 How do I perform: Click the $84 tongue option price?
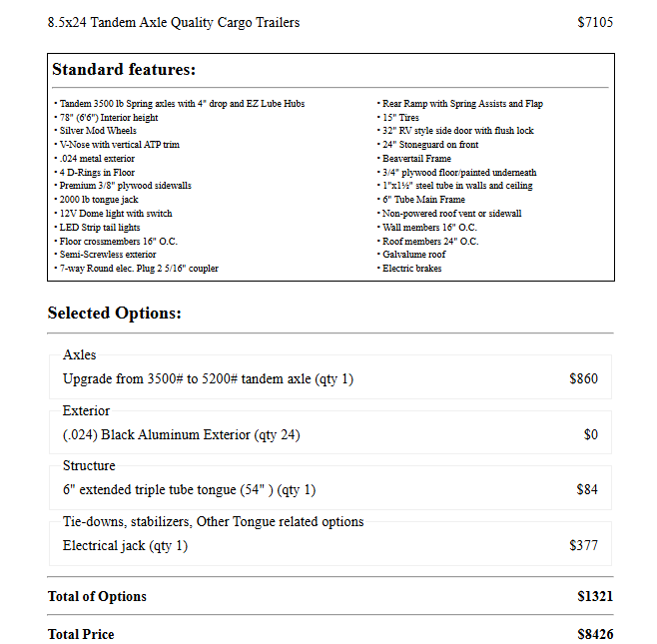pos(587,490)
